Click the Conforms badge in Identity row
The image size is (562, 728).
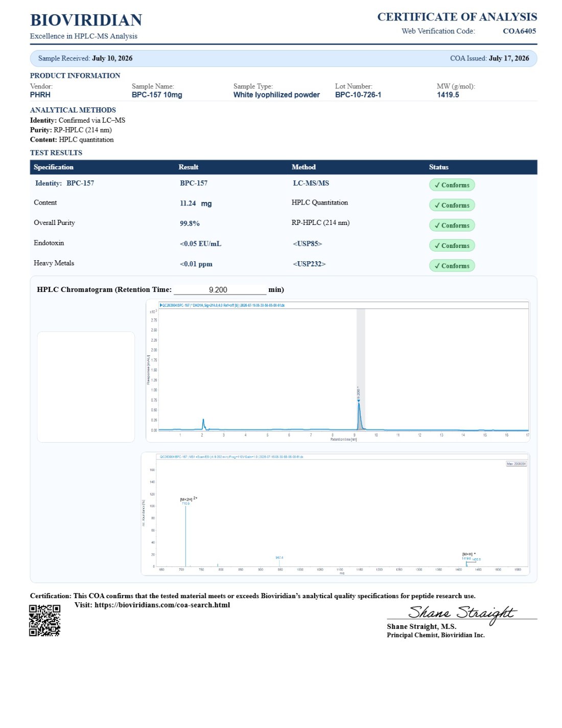(452, 185)
